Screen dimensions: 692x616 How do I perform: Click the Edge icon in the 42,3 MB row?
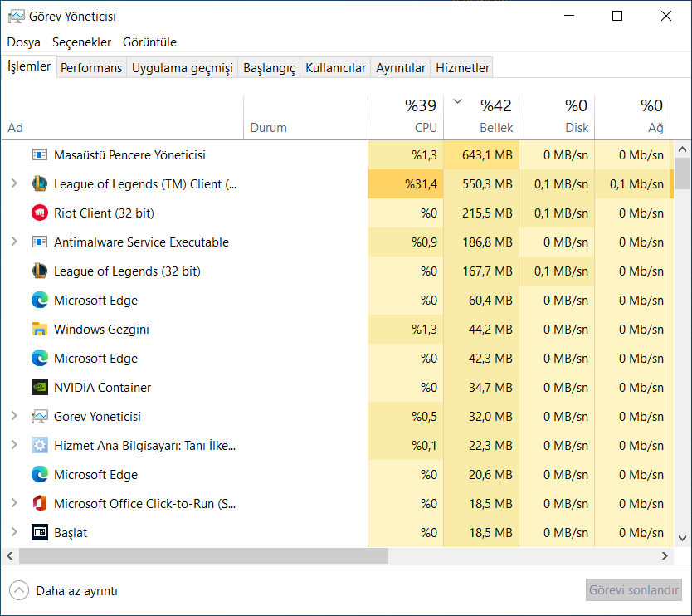pyautogui.click(x=40, y=358)
